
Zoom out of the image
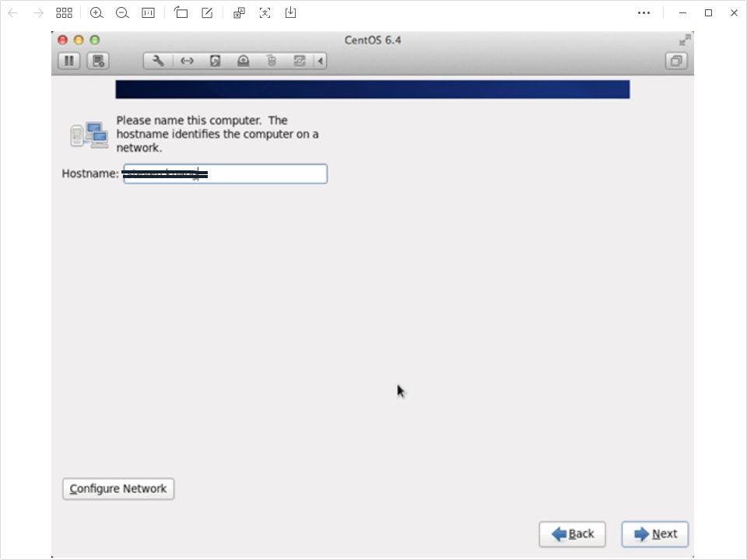click(x=122, y=12)
